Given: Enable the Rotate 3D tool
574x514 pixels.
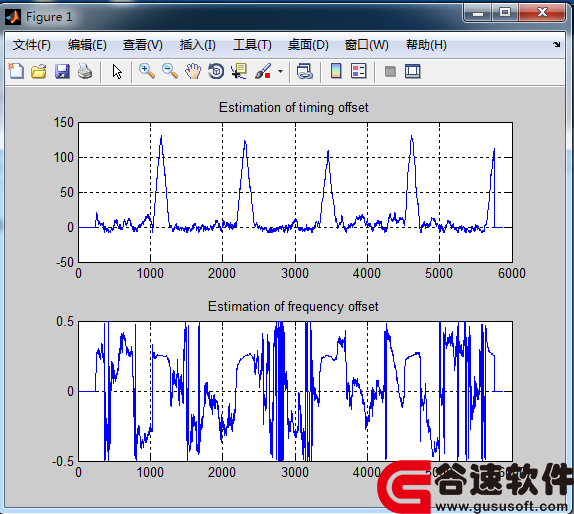Looking at the screenshot, I should (216, 71).
